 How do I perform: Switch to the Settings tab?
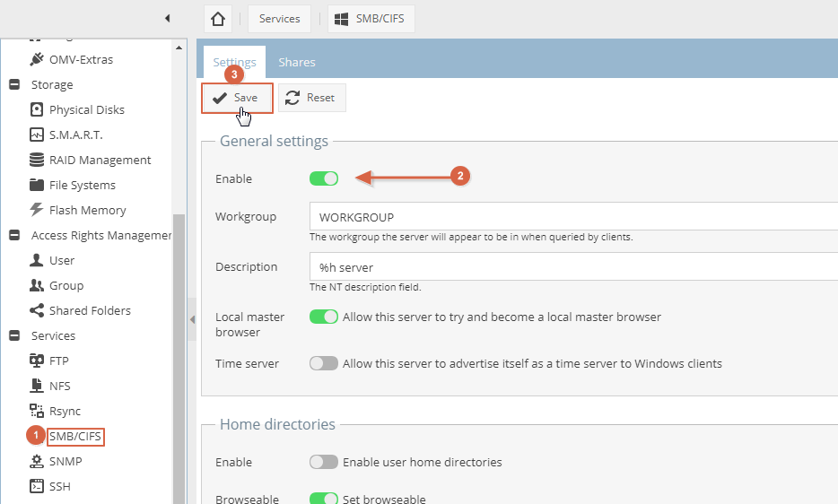click(x=234, y=62)
